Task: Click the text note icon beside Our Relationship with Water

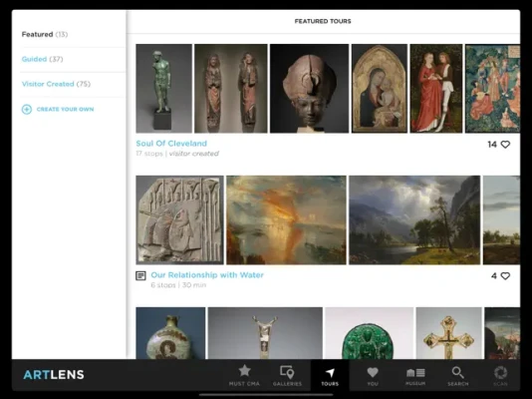Action: tap(140, 275)
